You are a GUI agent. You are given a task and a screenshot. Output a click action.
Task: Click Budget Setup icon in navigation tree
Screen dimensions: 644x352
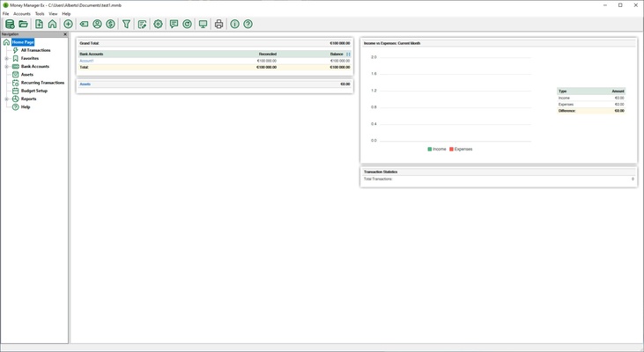pos(16,91)
